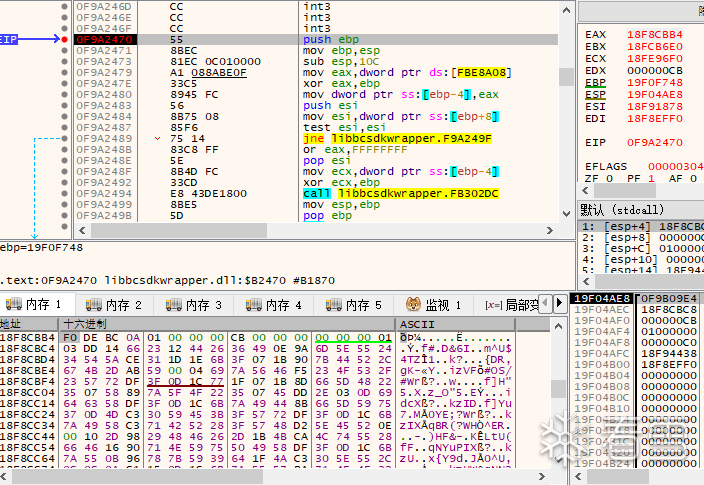Image resolution: width=704 pixels, height=485 pixels.
Task: Select stack entry at 19F04AFC
Action: (602, 353)
